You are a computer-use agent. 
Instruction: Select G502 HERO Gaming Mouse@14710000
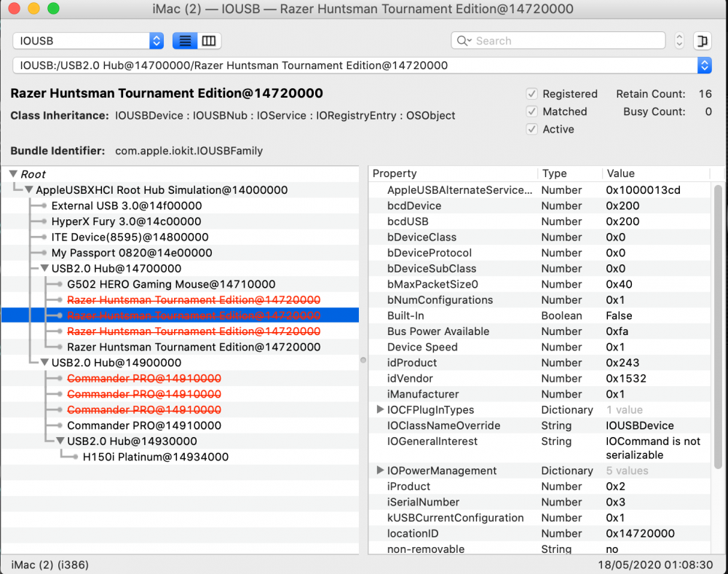click(171, 284)
